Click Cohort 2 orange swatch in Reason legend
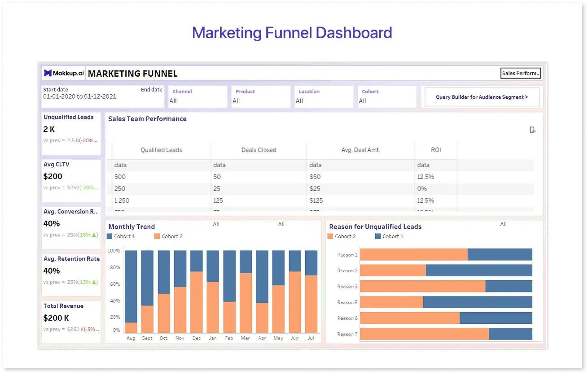588x374 pixels. point(330,236)
